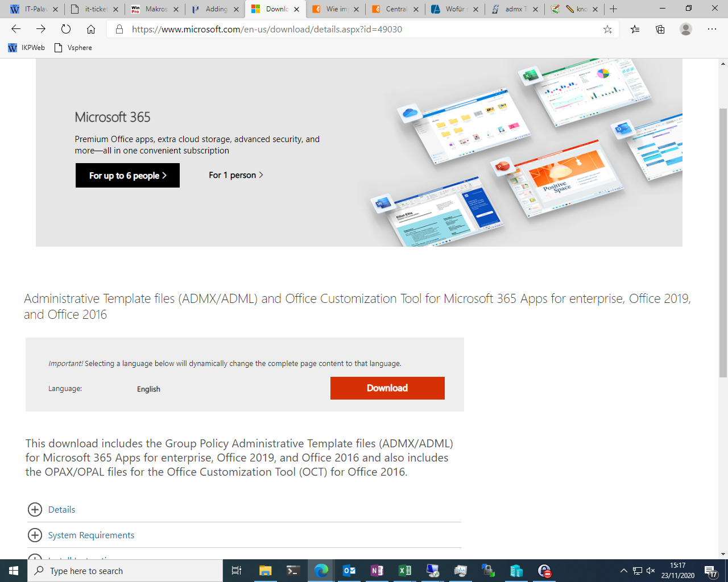This screenshot has width=728, height=582.
Task: Open the English language dropdown
Action: coord(148,389)
